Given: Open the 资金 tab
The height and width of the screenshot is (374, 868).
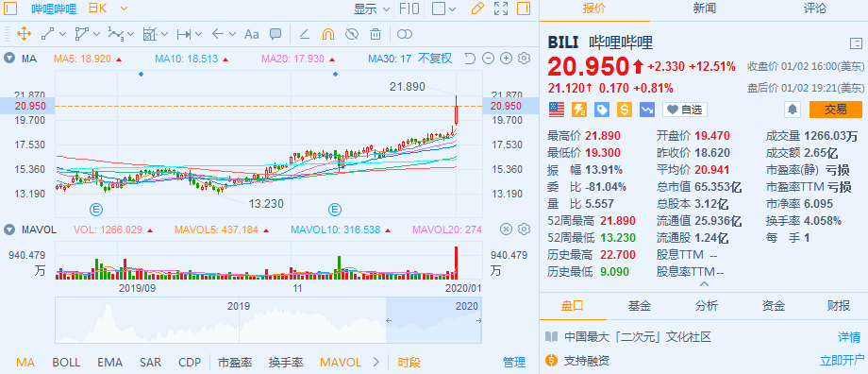Looking at the screenshot, I should (773, 305).
